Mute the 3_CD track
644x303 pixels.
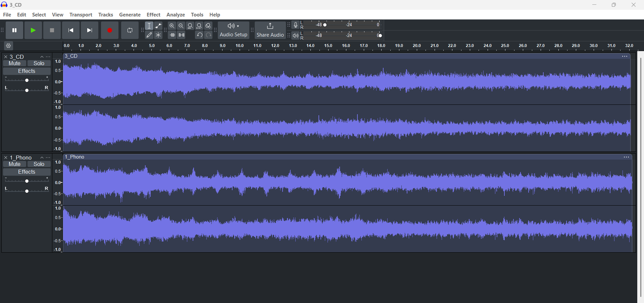tap(14, 63)
